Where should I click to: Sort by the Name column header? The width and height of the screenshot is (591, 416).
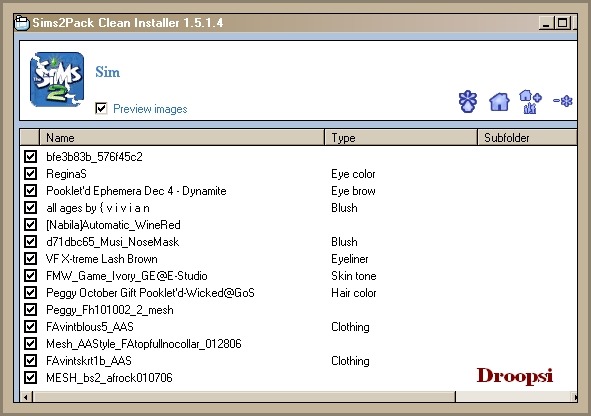click(x=182, y=138)
